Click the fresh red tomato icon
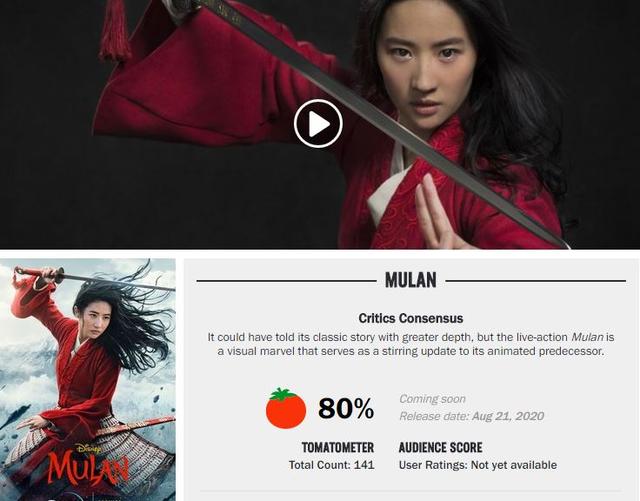Image resolution: width=640 pixels, height=501 pixels. [x=286, y=408]
